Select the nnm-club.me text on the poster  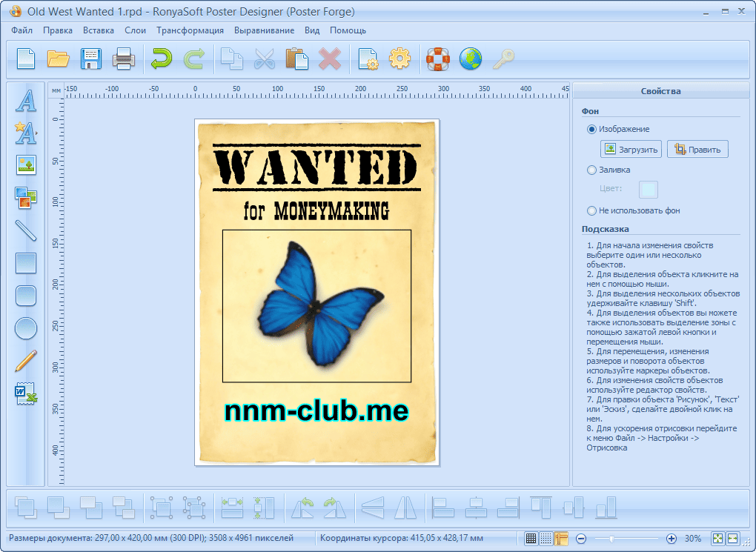point(316,410)
